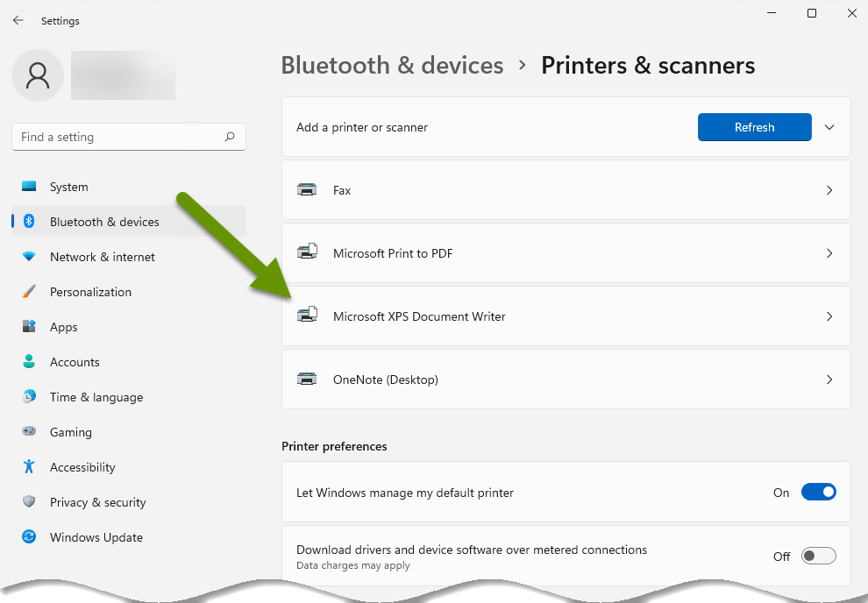Minimize the Settings window

tap(772, 13)
